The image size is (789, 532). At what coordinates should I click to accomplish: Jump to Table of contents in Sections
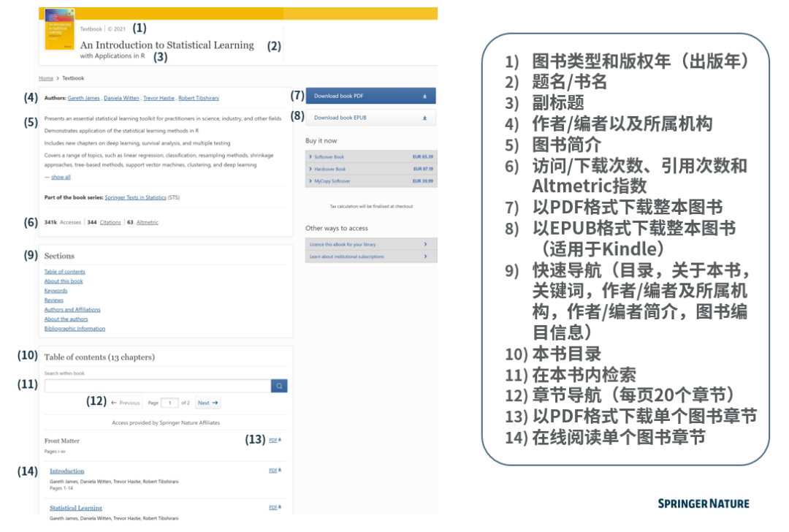click(64, 272)
